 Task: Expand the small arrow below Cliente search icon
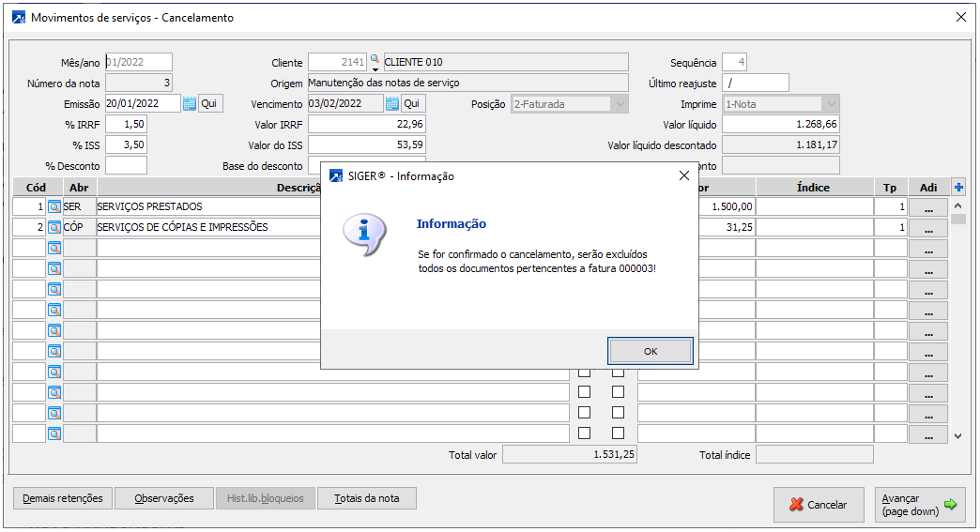[x=375, y=70]
